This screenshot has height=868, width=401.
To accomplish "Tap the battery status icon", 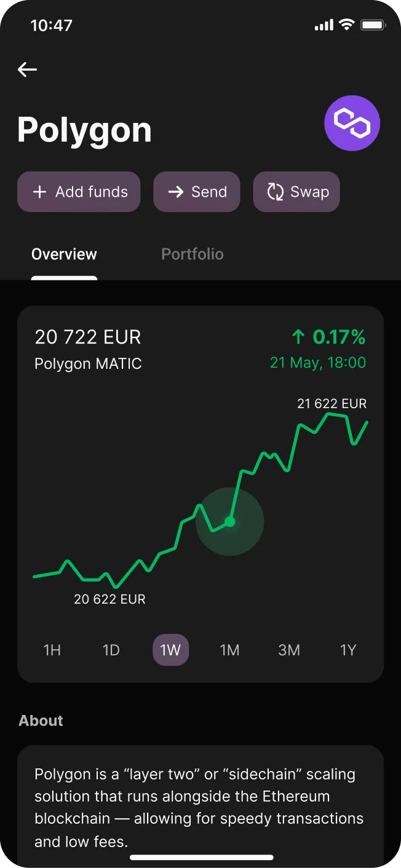I will [373, 25].
